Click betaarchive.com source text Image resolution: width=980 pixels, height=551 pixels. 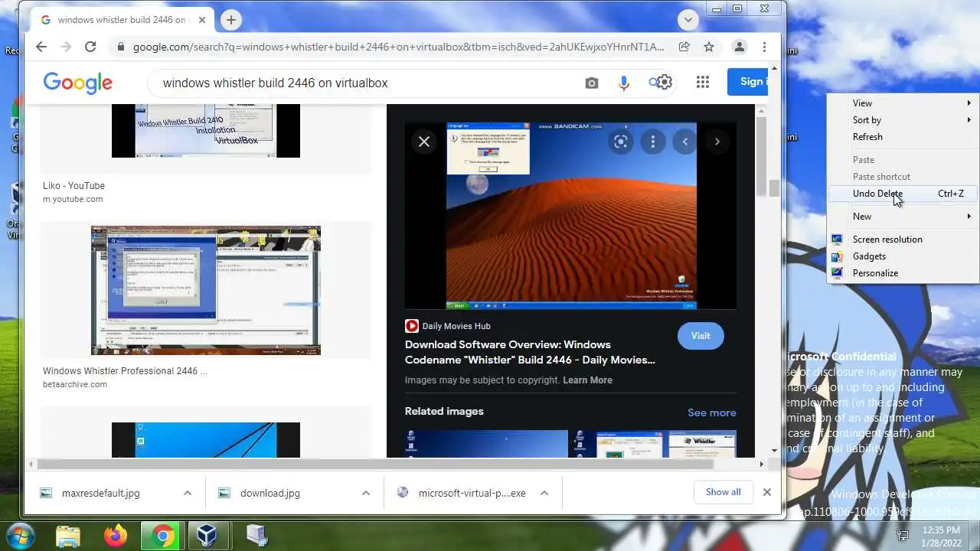pyautogui.click(x=75, y=384)
